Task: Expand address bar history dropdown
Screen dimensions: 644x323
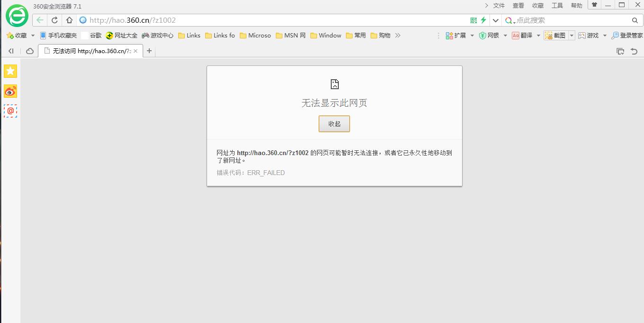Action: pos(496,20)
